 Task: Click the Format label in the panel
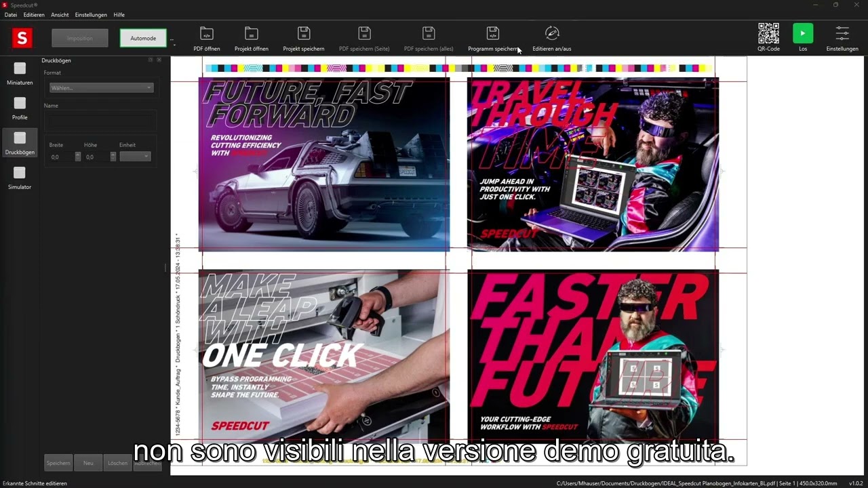(x=52, y=73)
